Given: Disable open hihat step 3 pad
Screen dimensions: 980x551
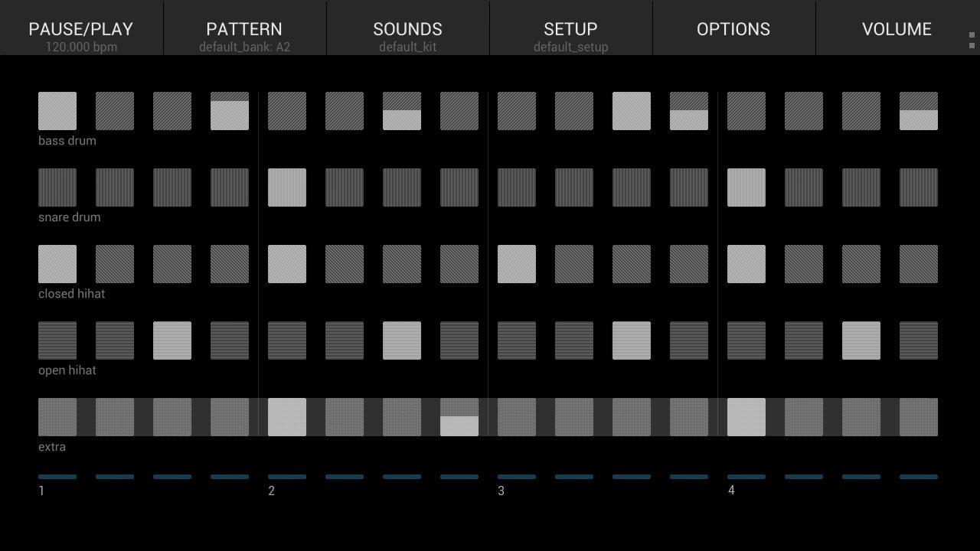Looking at the screenshot, I should coord(172,341).
